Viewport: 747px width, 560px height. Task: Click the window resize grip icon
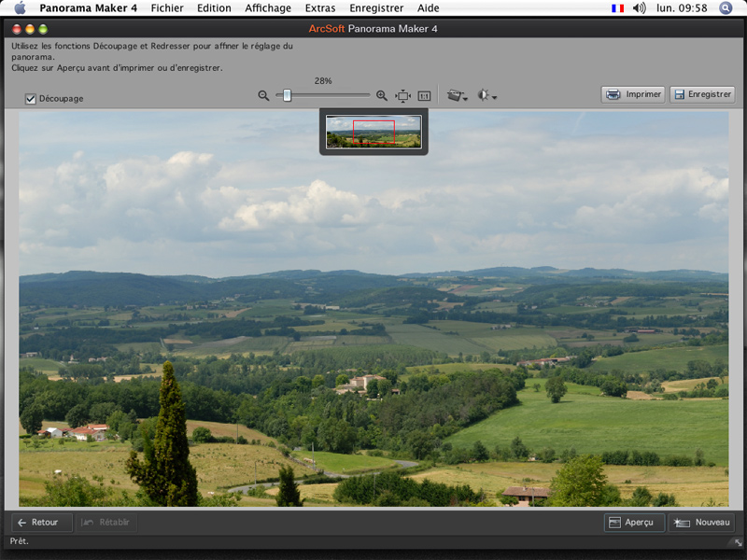click(738, 543)
